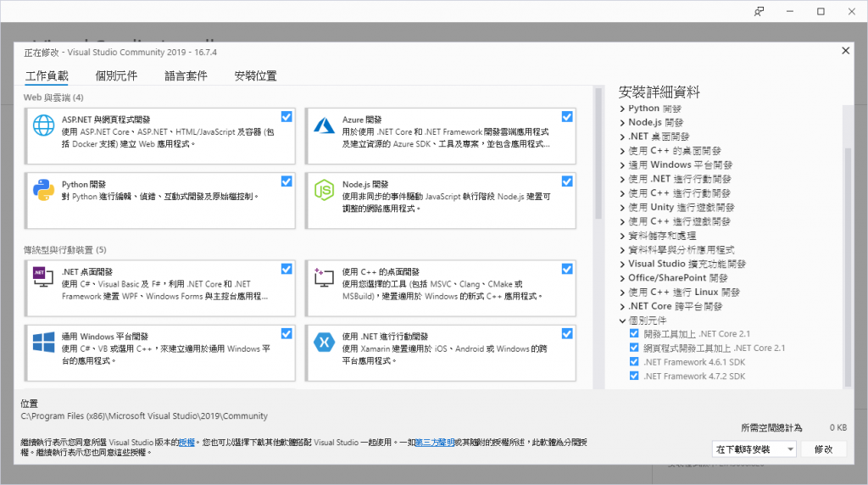This screenshot has height=485, width=868.
Task: Uncheck the C++ desktop development workload
Action: tap(567, 269)
